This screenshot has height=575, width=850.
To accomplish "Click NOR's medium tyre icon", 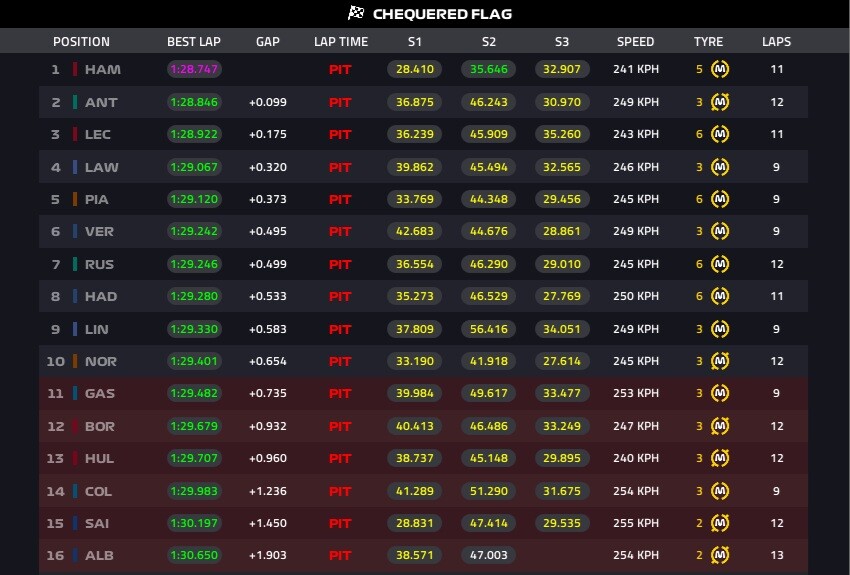I will pos(720,361).
